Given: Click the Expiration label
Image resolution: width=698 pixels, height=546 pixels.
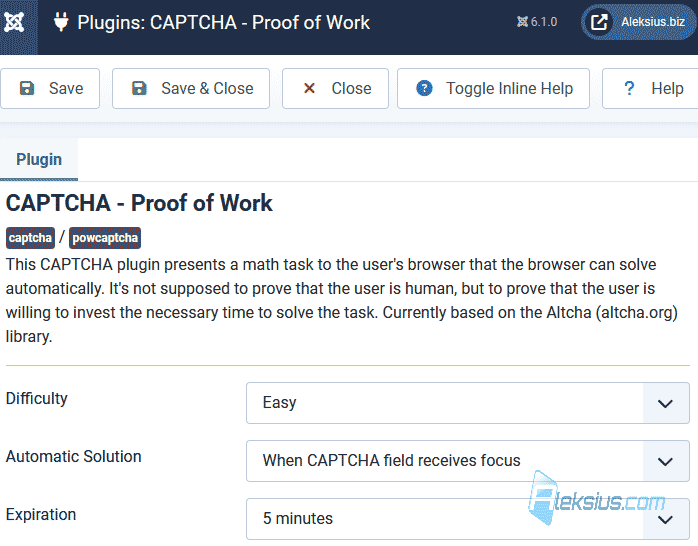Looking at the screenshot, I should 41,514.
